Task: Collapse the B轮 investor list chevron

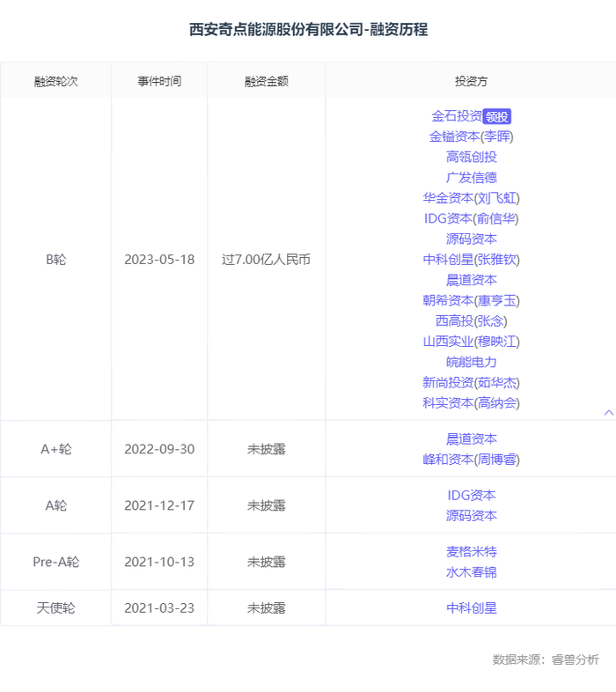Action: point(609,413)
